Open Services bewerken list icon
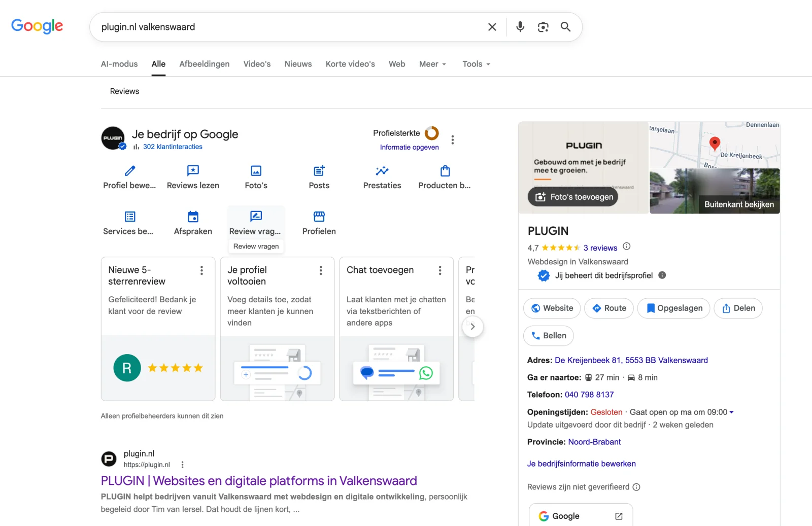812x526 pixels. [130, 217]
